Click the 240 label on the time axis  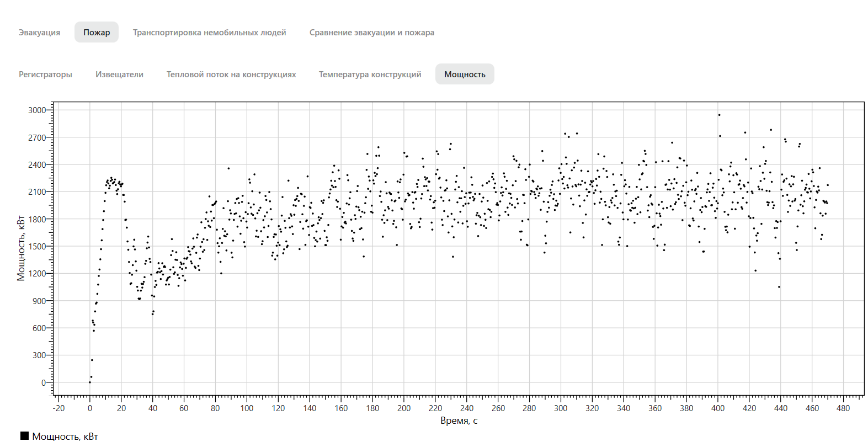pos(467,408)
